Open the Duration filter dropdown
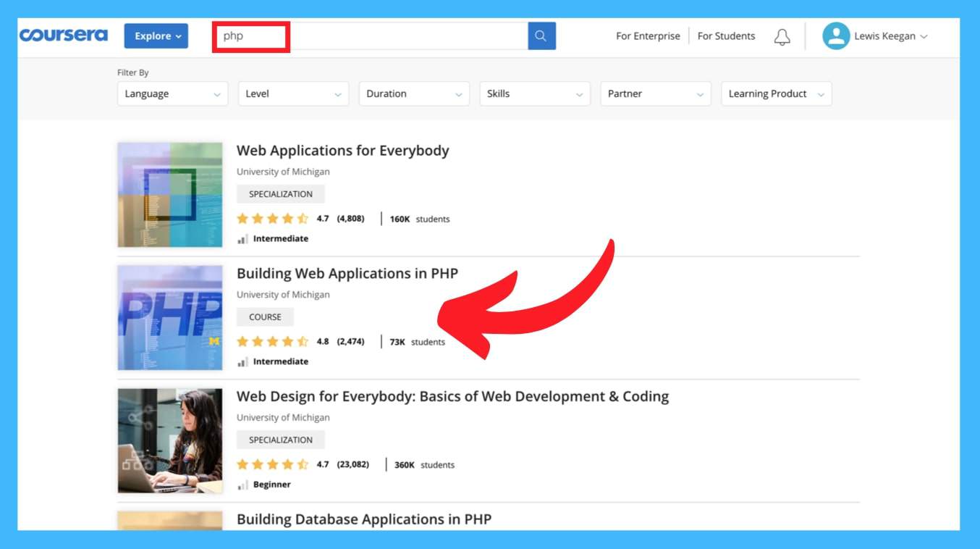Screen dimensions: 980x549 (x=414, y=94)
